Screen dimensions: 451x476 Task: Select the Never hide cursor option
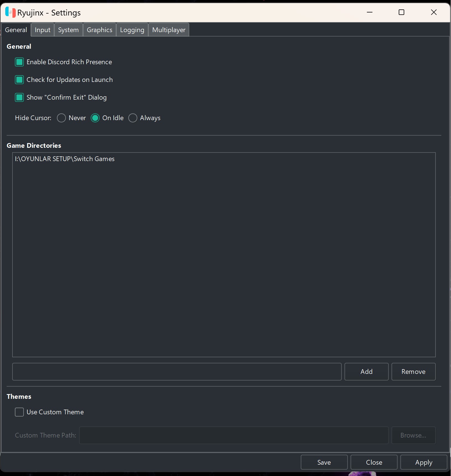(x=61, y=118)
